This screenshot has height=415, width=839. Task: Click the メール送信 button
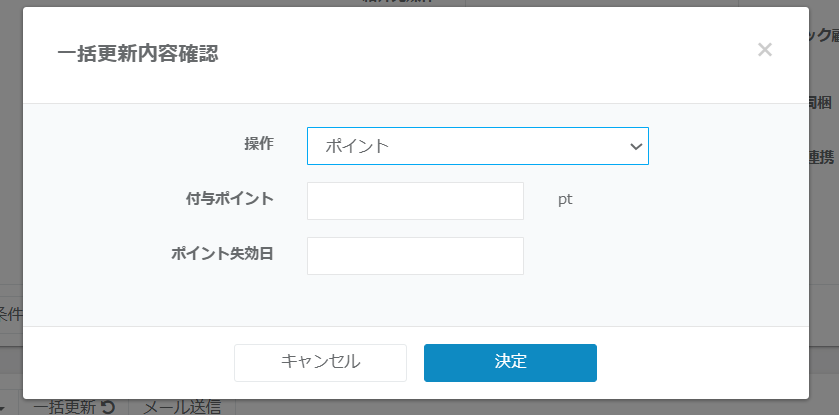coord(181,407)
